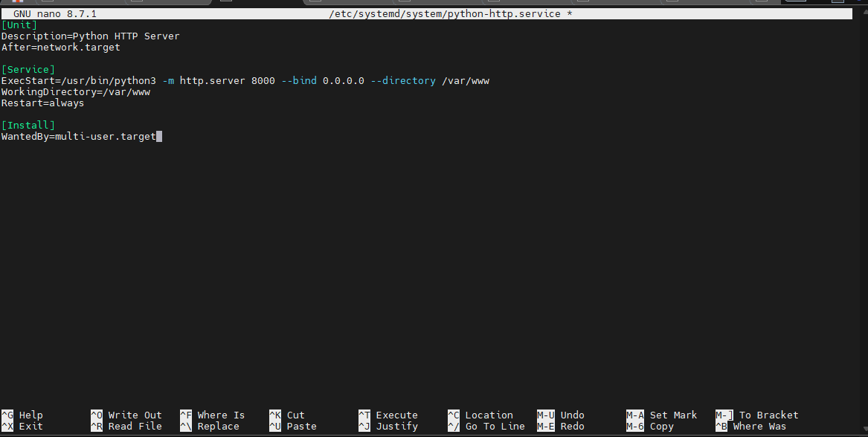Click the WorkingDirectory=/var/www line

tap(76, 92)
